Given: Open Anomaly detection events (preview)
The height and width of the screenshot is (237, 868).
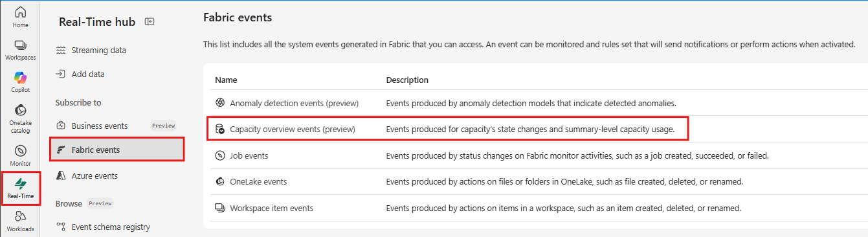Looking at the screenshot, I should [x=294, y=103].
